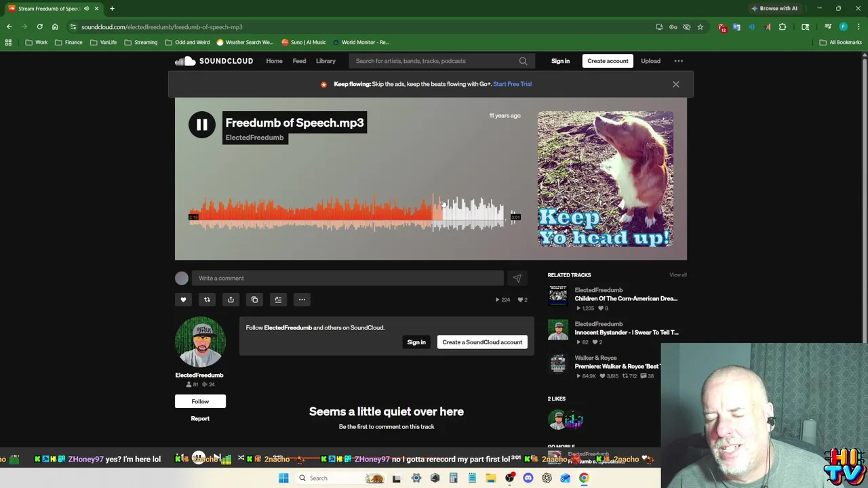
Task: Open header three-dot settings menu
Action: 678,61
